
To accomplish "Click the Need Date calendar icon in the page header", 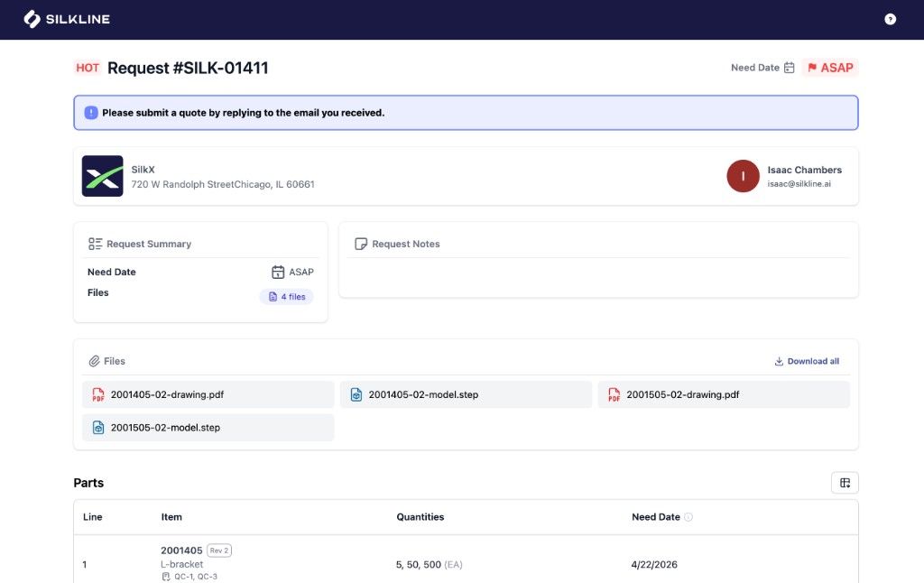I will click(789, 68).
